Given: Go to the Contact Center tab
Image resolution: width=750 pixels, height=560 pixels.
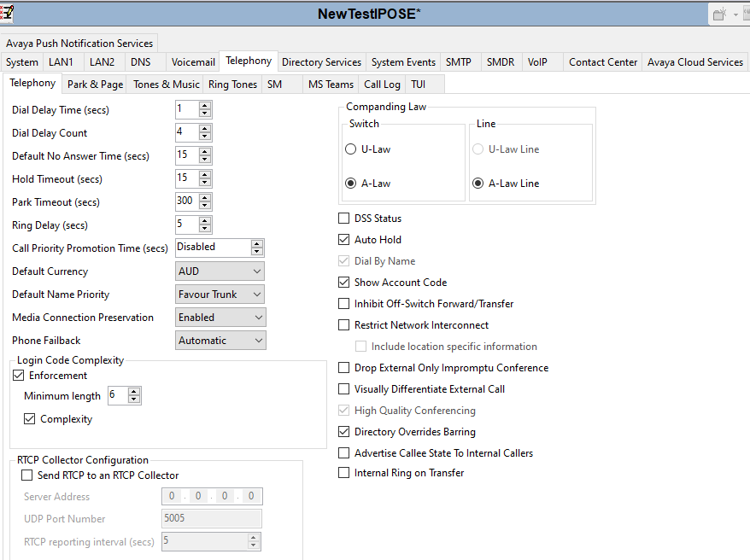Looking at the screenshot, I should (603, 62).
